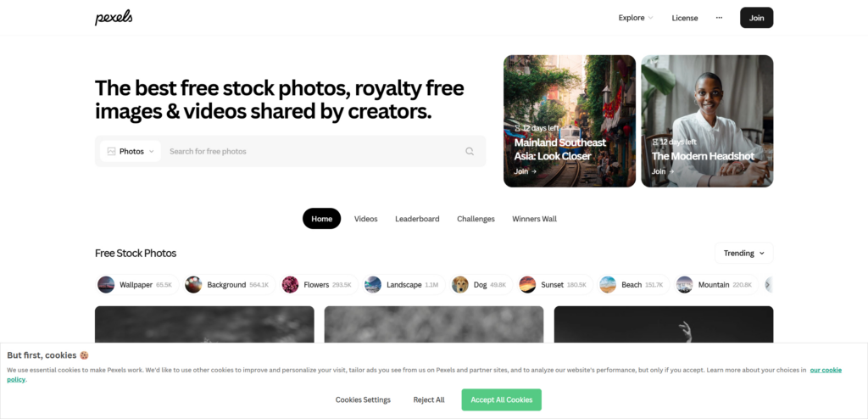Switch to the Videos tab
868x419 pixels.
pos(366,219)
